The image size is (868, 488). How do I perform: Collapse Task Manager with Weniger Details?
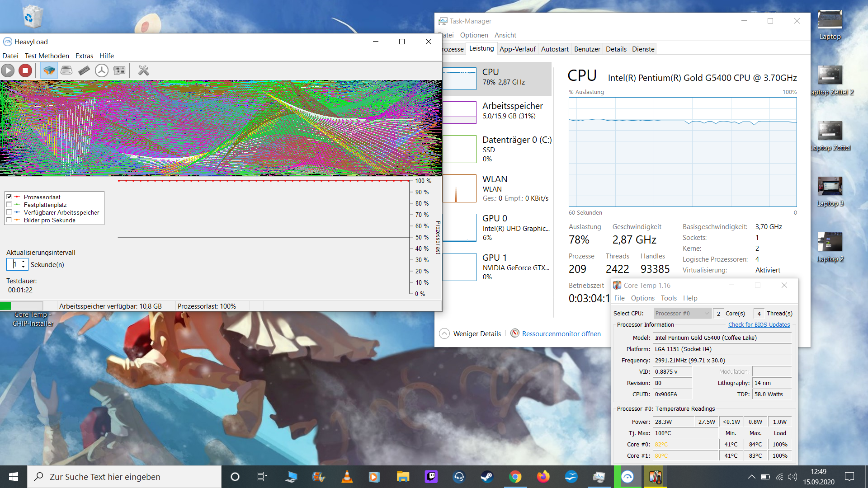point(470,334)
